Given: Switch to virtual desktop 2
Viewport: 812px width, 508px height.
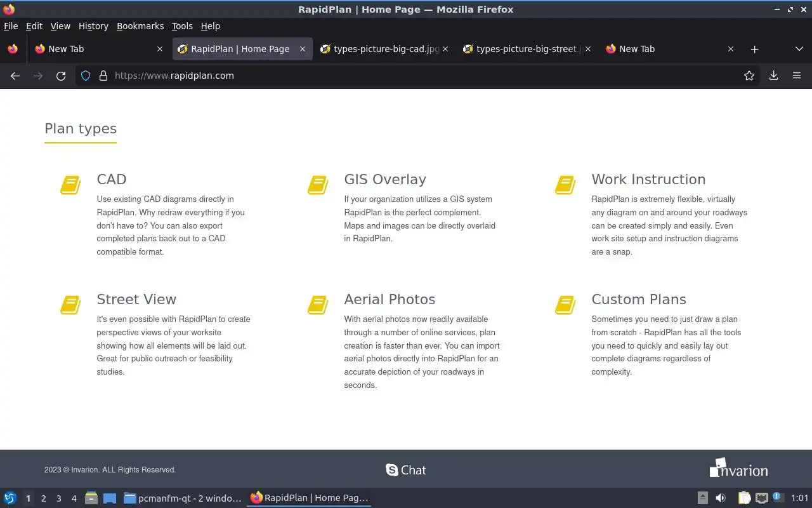Looking at the screenshot, I should pyautogui.click(x=43, y=498).
